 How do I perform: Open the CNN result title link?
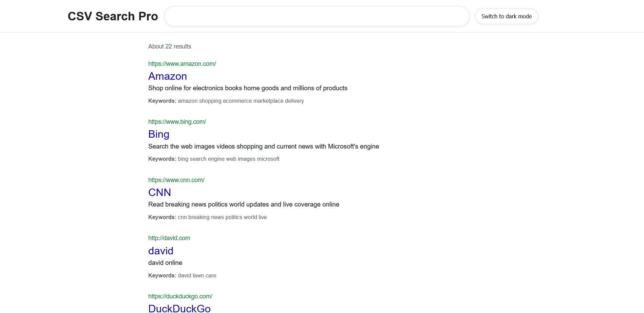(159, 192)
